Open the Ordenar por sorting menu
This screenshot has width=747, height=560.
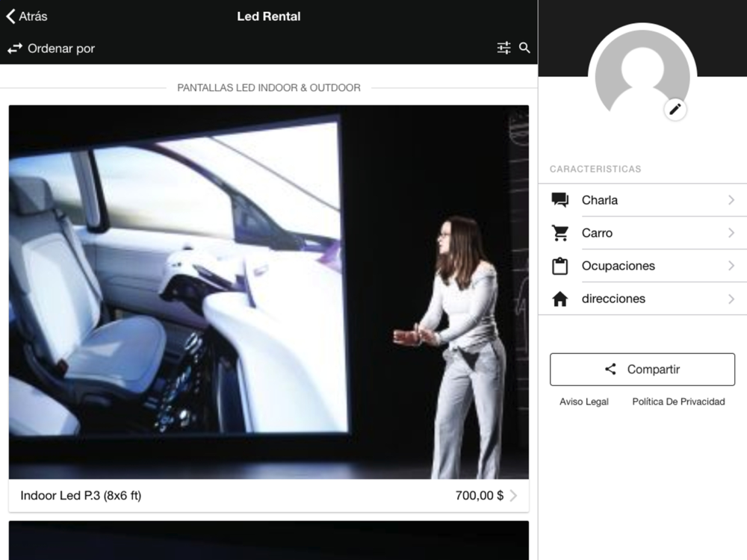click(61, 49)
